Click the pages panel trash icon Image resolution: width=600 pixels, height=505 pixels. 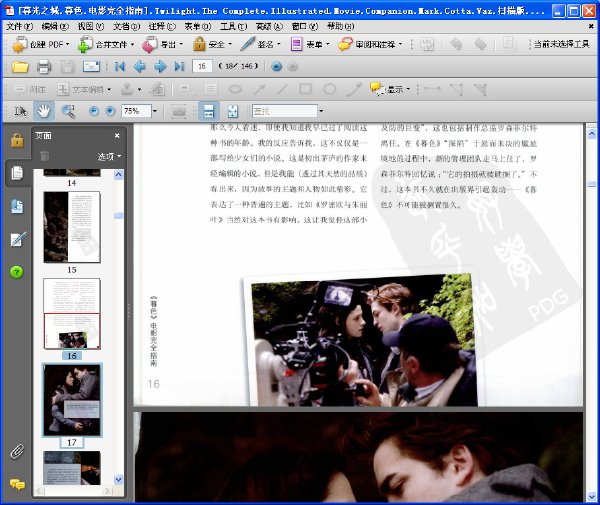pos(44,156)
